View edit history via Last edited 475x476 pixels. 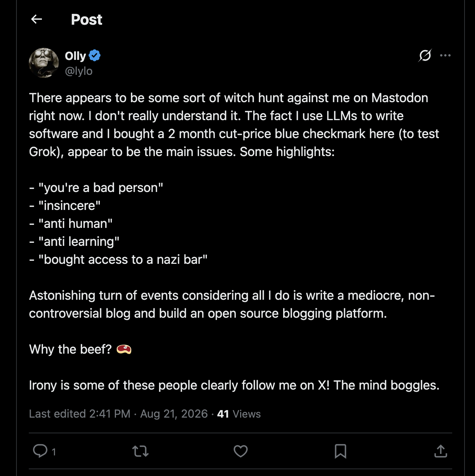click(80, 414)
